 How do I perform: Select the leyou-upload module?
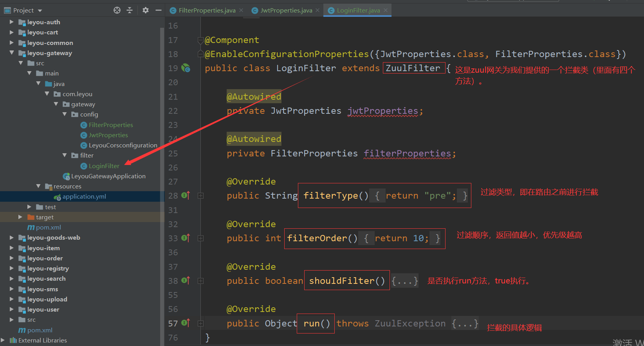tap(47, 299)
